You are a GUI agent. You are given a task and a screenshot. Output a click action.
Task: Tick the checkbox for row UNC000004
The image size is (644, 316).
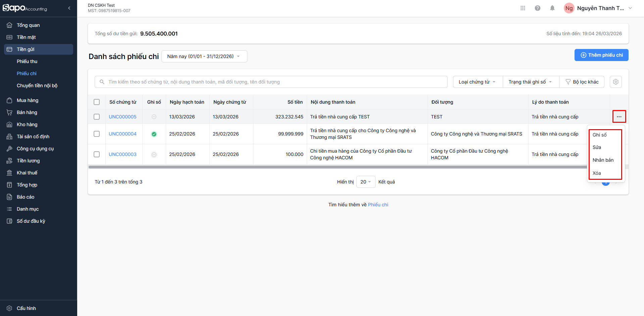click(97, 134)
